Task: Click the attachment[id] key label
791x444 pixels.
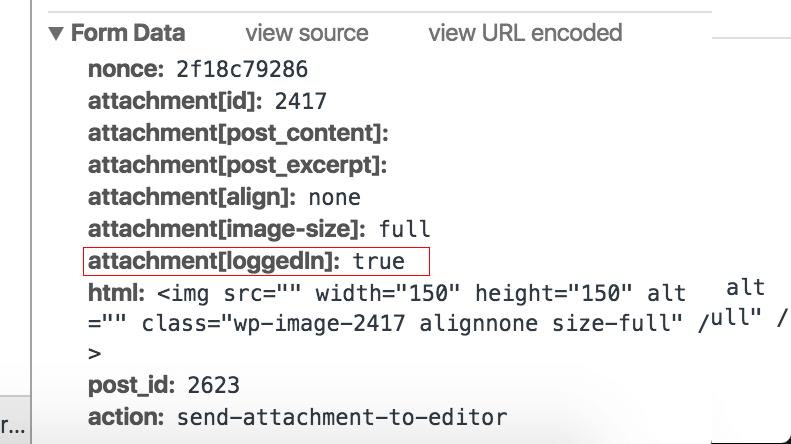Action: 175,101
